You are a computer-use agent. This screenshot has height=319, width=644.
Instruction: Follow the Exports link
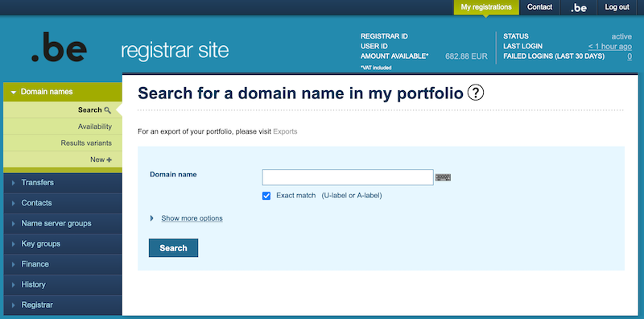(x=285, y=132)
